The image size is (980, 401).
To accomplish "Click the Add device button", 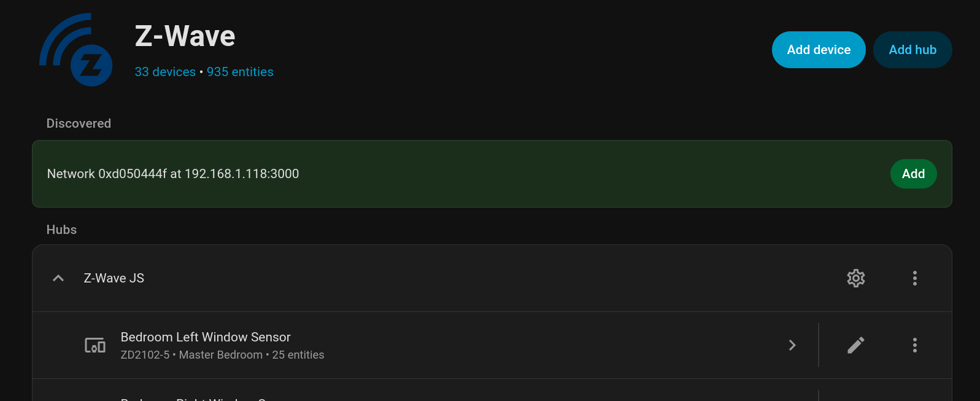I will (x=818, y=50).
